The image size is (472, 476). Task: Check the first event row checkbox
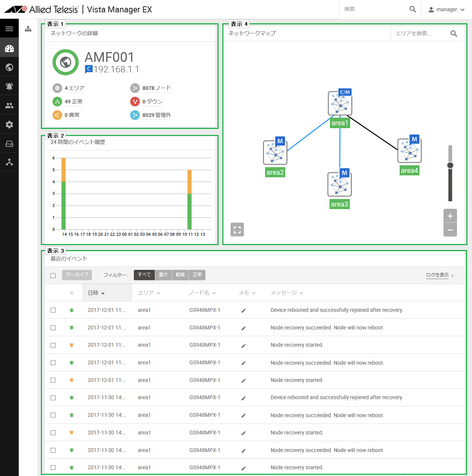click(53, 310)
